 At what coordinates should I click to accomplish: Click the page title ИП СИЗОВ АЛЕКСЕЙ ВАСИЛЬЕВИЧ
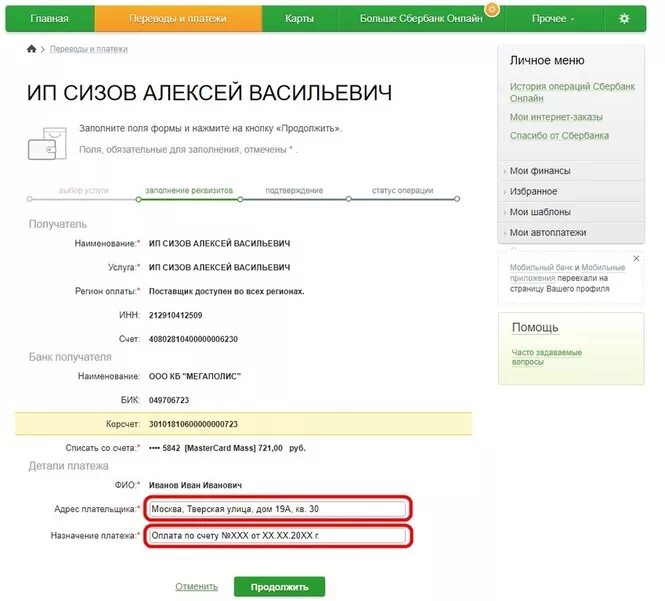tap(210, 93)
